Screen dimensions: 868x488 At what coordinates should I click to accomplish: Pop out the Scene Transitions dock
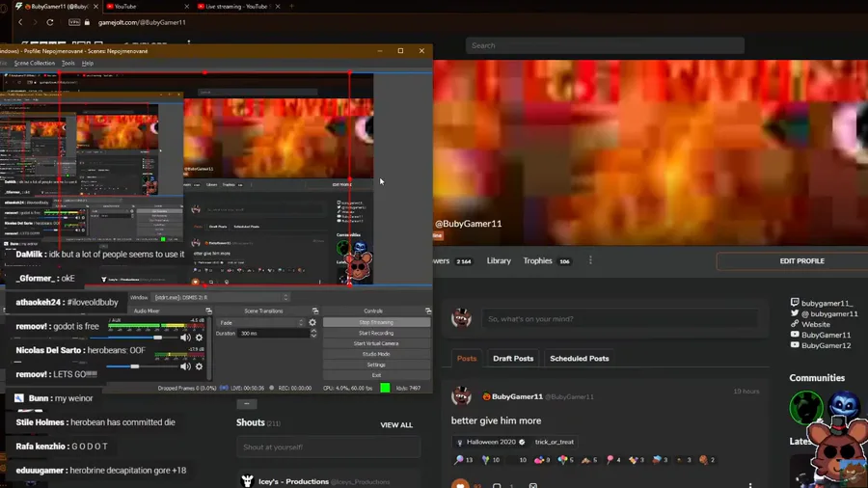[315, 311]
